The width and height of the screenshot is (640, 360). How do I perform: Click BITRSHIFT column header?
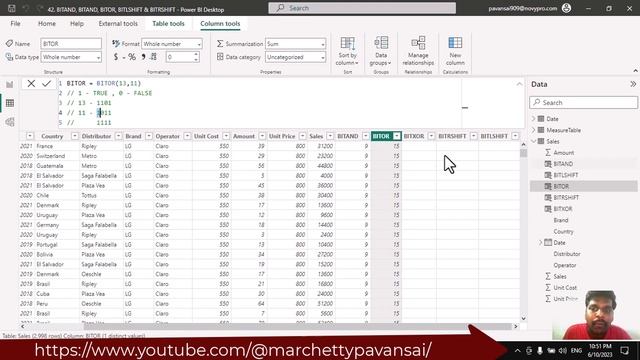coord(452,136)
